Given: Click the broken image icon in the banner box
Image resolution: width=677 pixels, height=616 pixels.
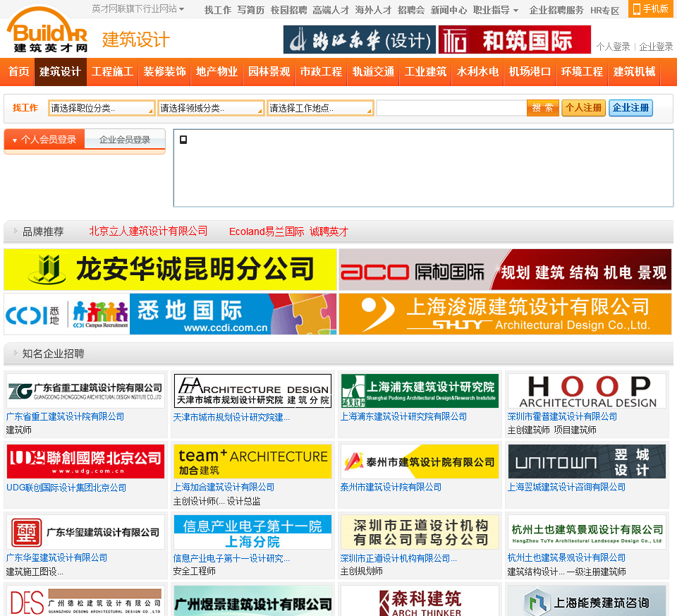Looking at the screenshot, I should pyautogui.click(x=183, y=140).
